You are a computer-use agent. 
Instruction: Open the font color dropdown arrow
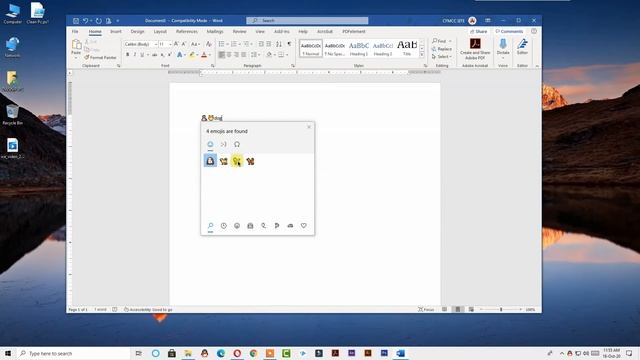(209, 55)
